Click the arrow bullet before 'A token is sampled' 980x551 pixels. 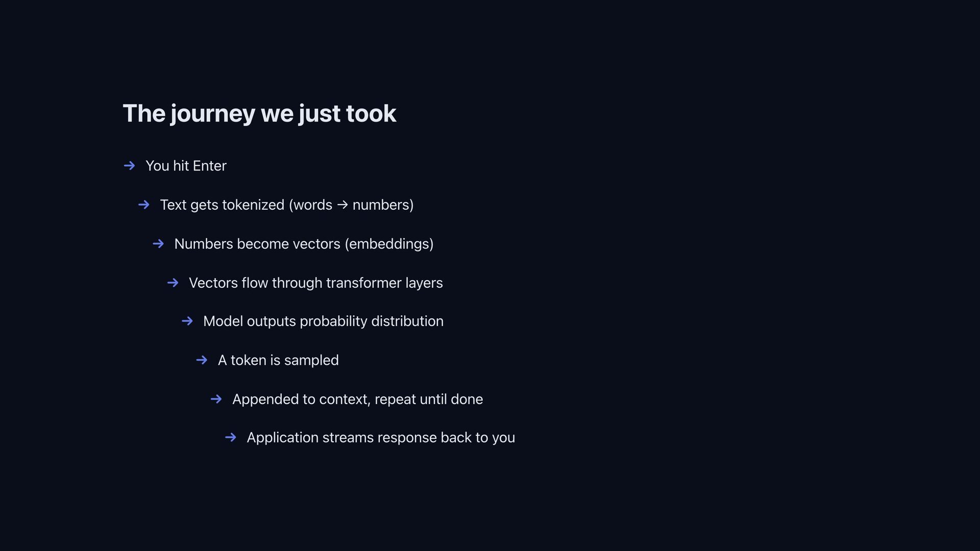pyautogui.click(x=202, y=360)
